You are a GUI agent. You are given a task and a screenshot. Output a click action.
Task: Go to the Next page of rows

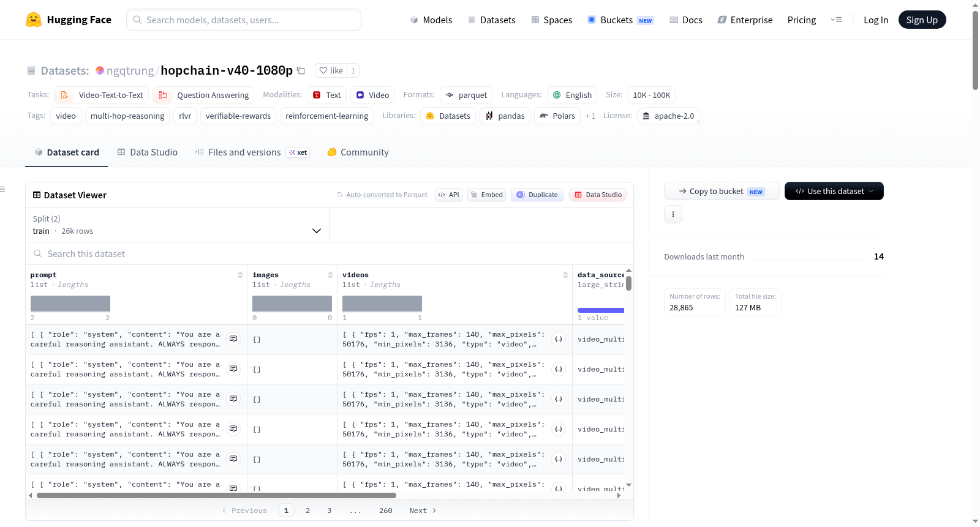(423, 510)
